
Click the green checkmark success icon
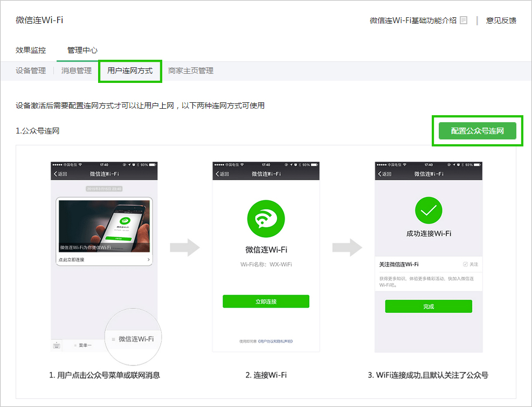coord(429,210)
